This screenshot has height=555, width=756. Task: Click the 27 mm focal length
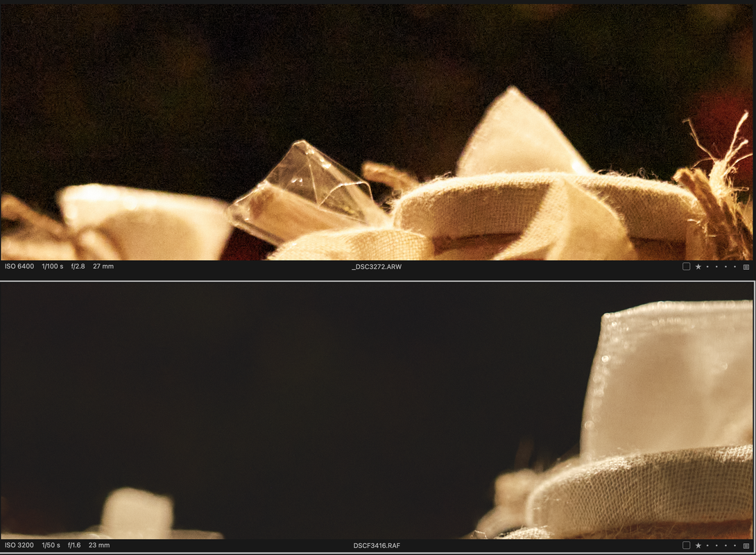pos(103,266)
